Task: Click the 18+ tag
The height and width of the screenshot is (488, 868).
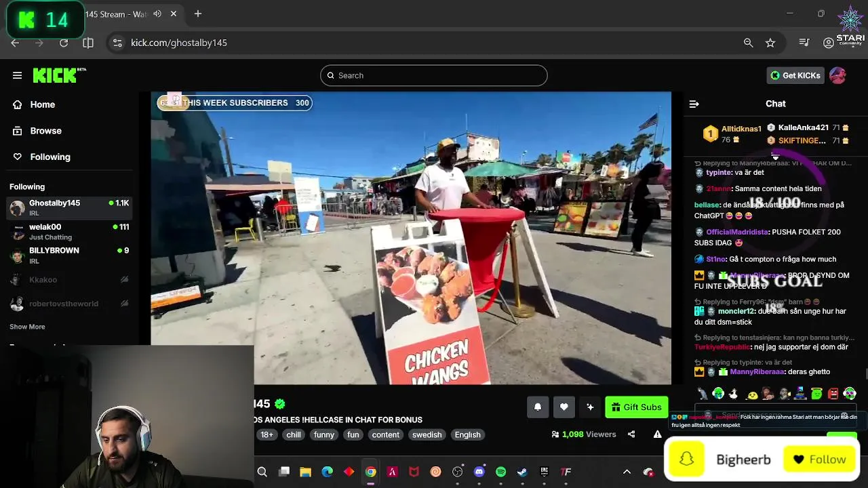Action: [x=267, y=434]
